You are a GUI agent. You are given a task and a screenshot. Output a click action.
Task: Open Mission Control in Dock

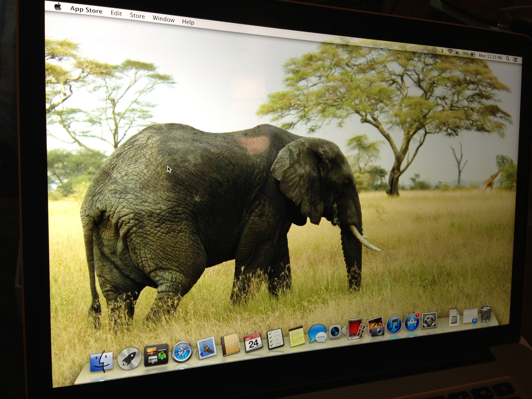point(156,355)
